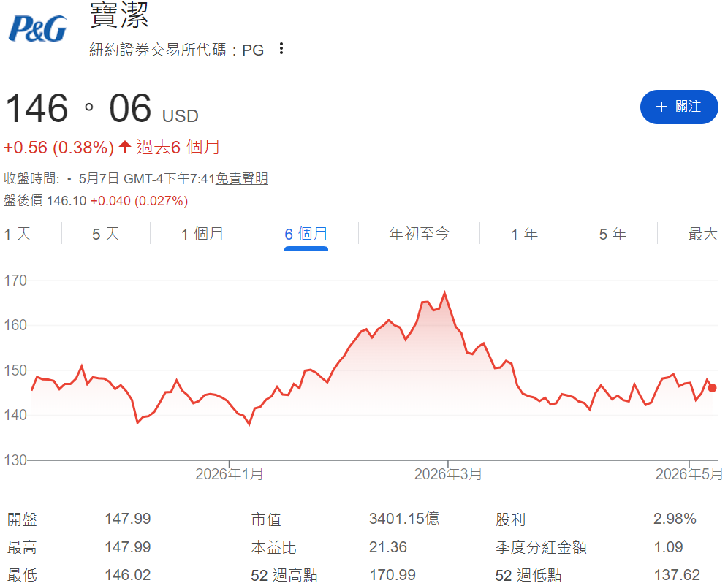Click the 股利 label
The width and height of the screenshot is (728, 583).
(x=510, y=519)
